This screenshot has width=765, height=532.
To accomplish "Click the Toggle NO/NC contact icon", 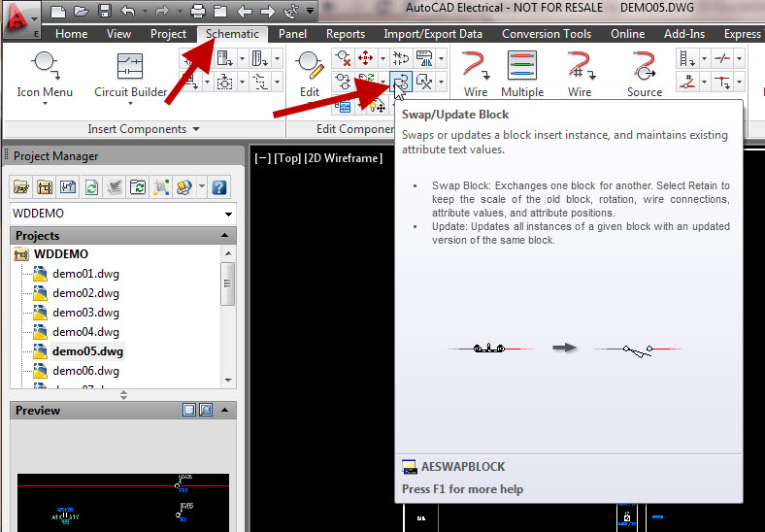I will coord(401,58).
